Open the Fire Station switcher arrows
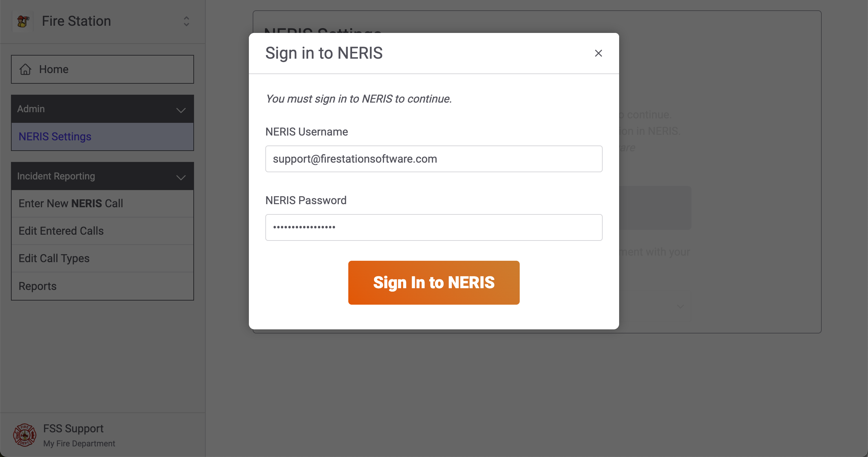868x457 pixels. 186,21
